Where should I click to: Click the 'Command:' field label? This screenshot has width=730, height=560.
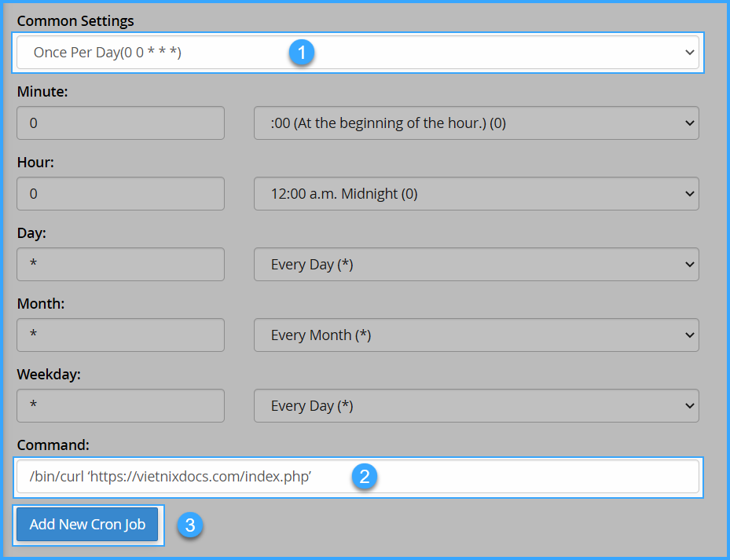pos(53,445)
